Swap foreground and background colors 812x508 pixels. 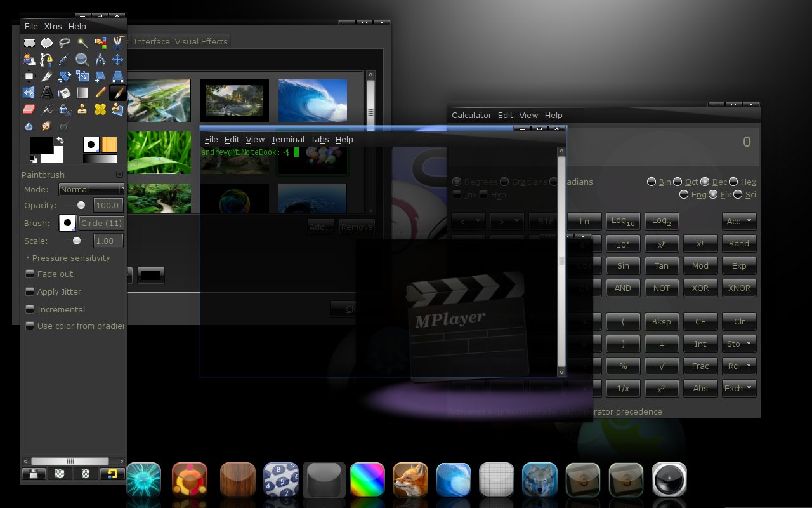click(60, 140)
